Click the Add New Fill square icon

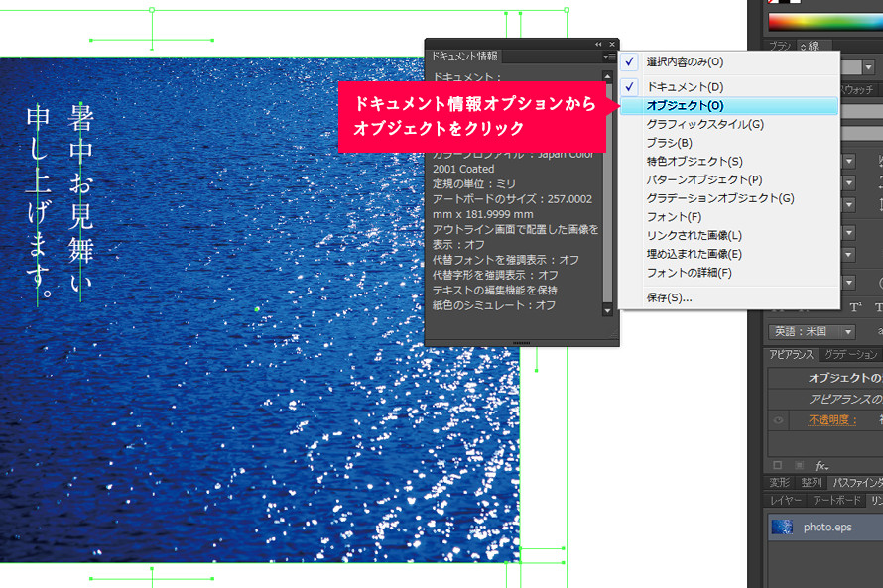coord(799,465)
